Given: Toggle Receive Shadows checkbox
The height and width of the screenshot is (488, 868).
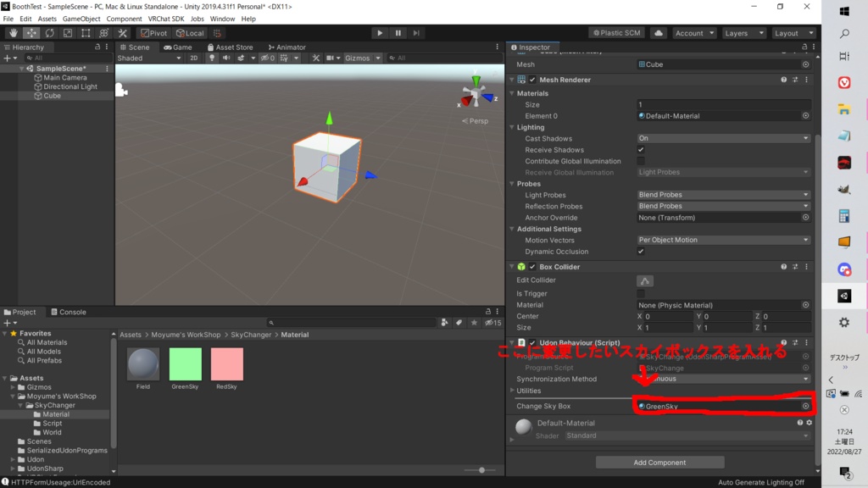Looking at the screenshot, I should [x=641, y=150].
